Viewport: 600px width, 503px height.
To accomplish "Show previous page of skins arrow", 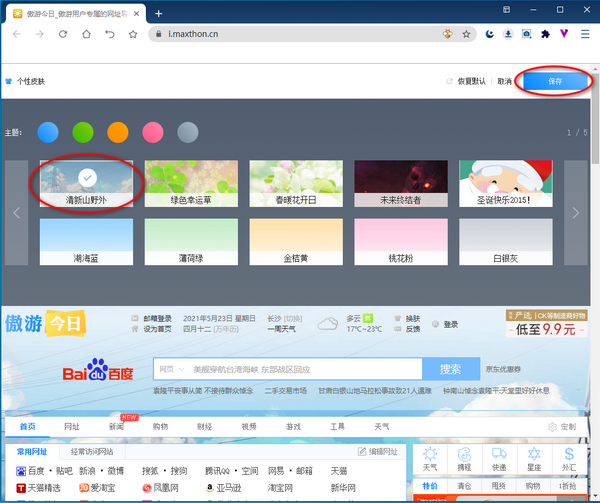I will 16,212.
